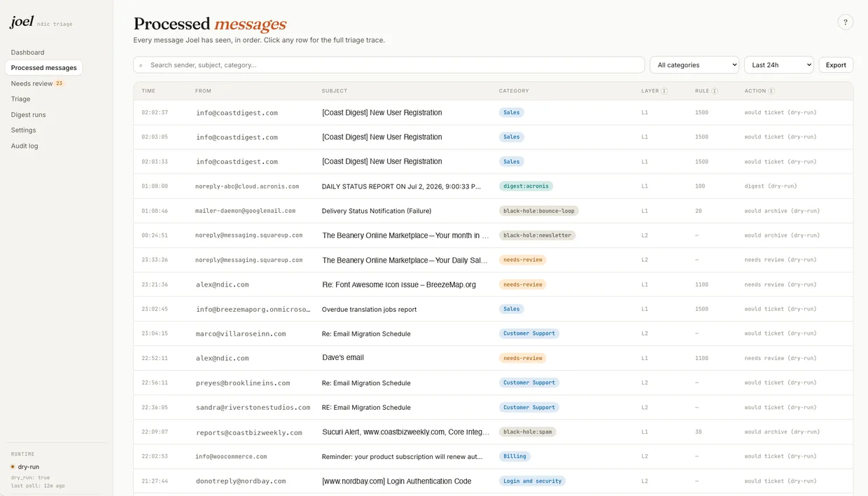Click the search magnifier icon
The image size is (868, 496).
(x=141, y=65)
